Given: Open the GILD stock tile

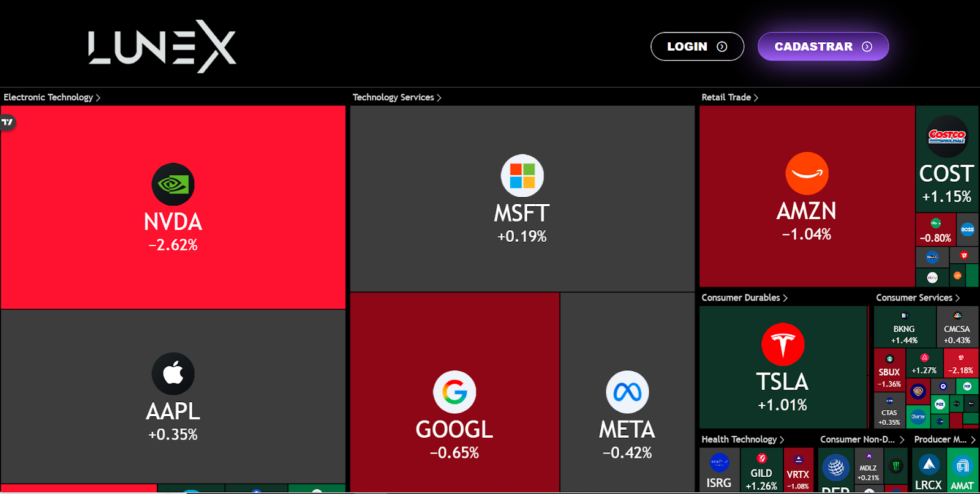Looking at the screenshot, I should click(761, 471).
